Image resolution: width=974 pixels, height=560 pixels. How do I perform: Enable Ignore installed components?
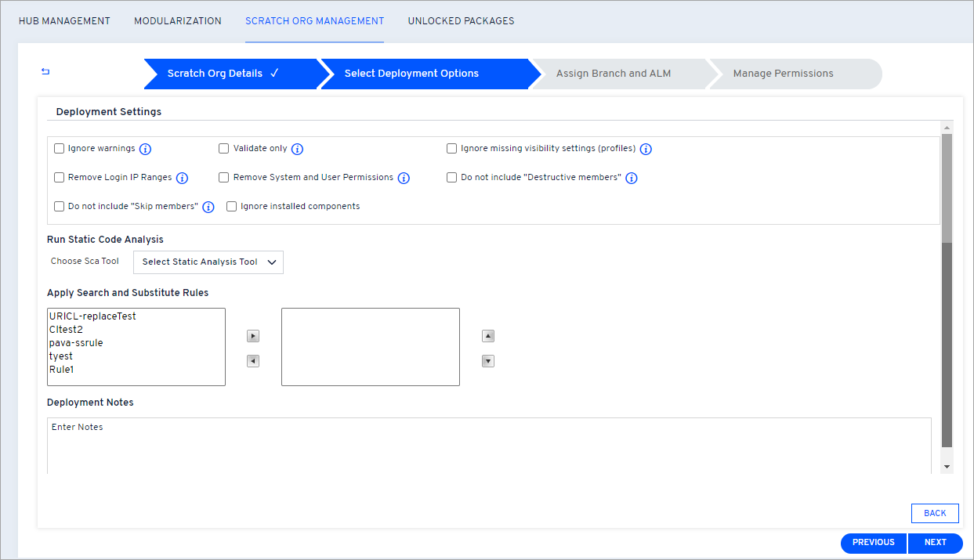pyautogui.click(x=231, y=206)
